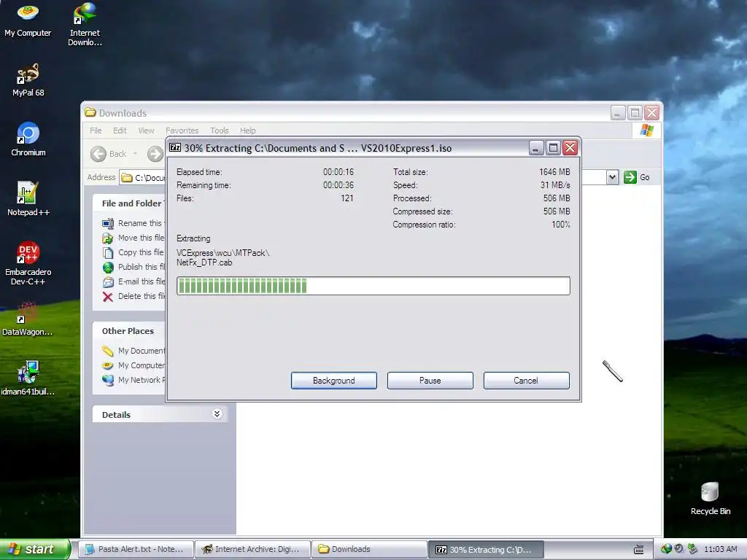
Task: Click the taskbar clock showing 11:03 AM
Action: pyautogui.click(x=720, y=549)
